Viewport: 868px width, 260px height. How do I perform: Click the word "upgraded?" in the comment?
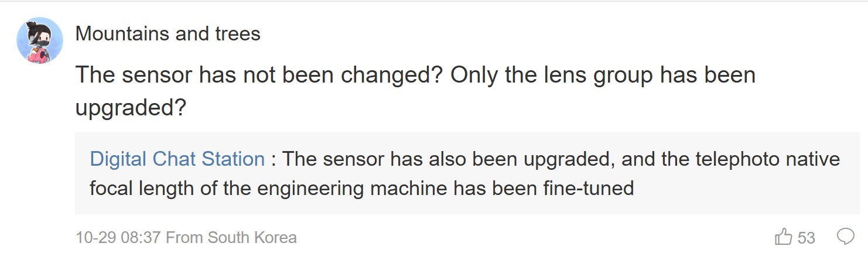[x=131, y=108]
